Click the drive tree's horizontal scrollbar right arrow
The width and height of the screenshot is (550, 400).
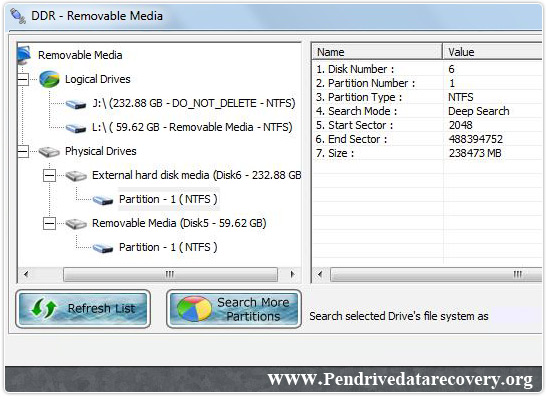pyautogui.click(x=293, y=274)
